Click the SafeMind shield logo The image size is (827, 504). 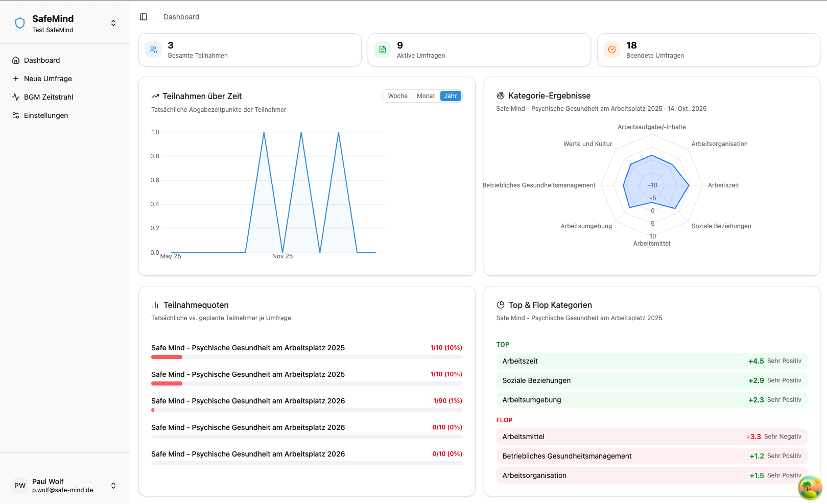[x=19, y=22]
